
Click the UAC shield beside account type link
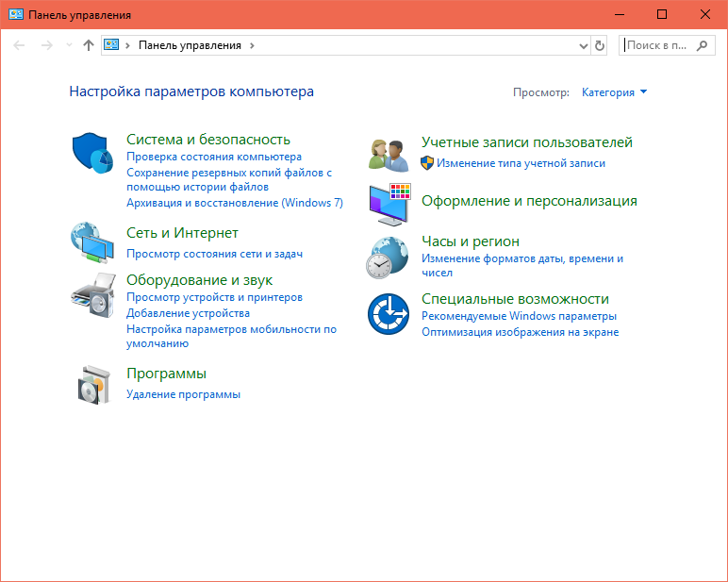427,163
